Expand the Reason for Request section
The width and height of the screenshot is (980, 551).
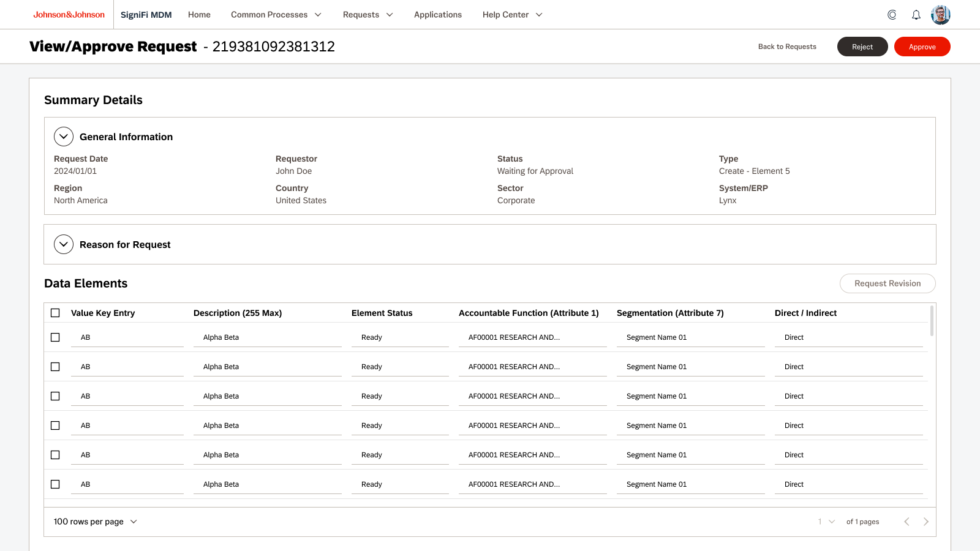click(x=64, y=244)
